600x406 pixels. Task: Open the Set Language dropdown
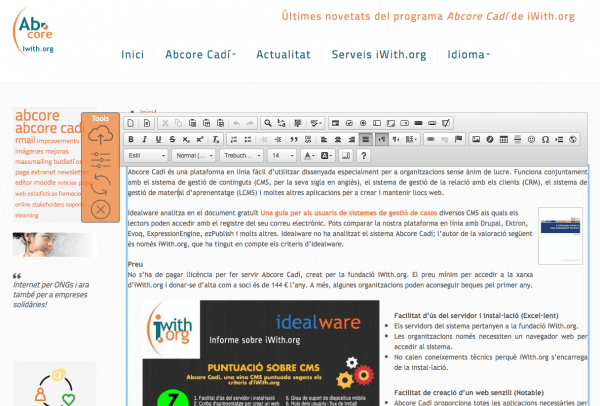[411, 140]
